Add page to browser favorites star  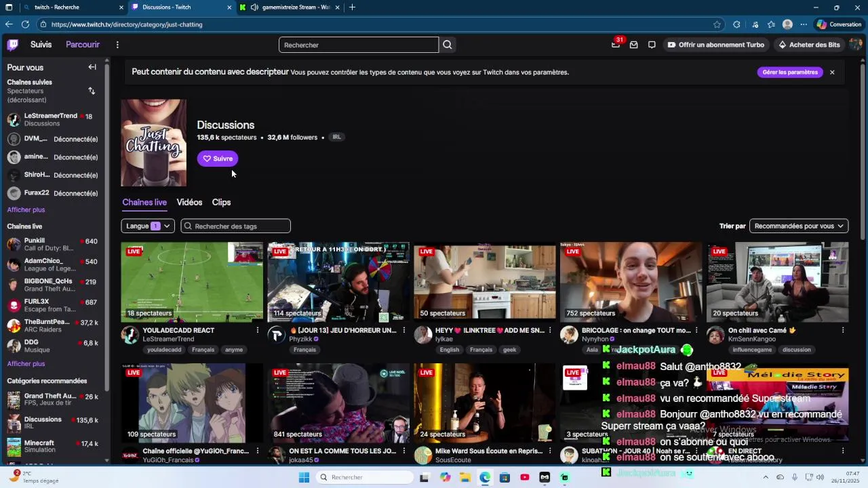717,24
